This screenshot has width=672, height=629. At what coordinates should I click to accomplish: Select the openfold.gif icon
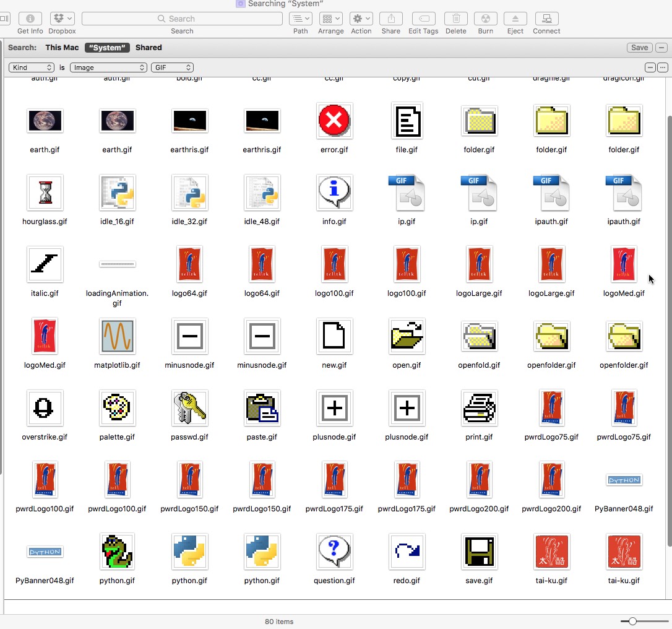tap(479, 336)
